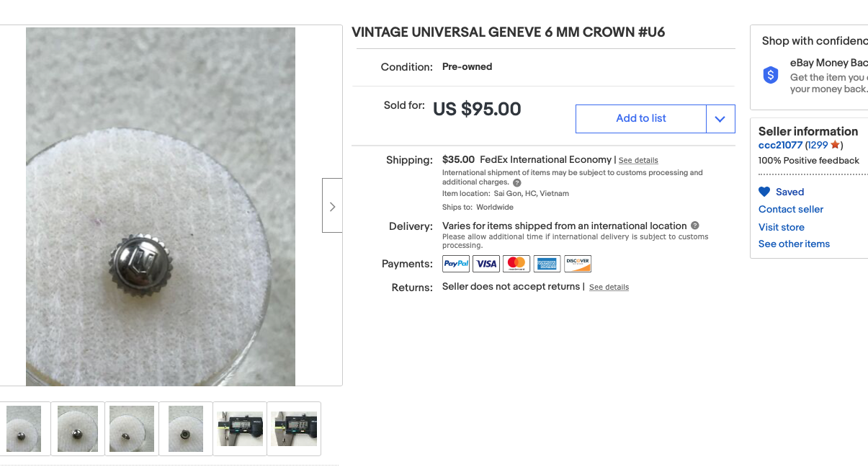868x467 pixels.
Task: Click the help icon beside additional charges
Action: 516,183
